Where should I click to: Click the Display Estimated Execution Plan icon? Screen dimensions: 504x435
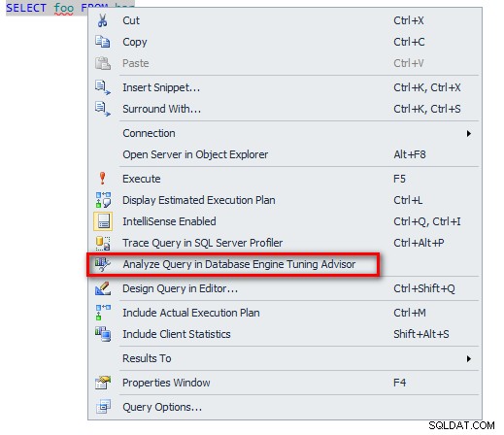pos(103,200)
